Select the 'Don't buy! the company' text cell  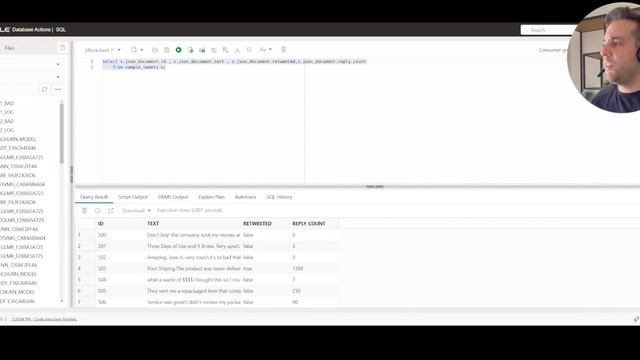[193, 235]
